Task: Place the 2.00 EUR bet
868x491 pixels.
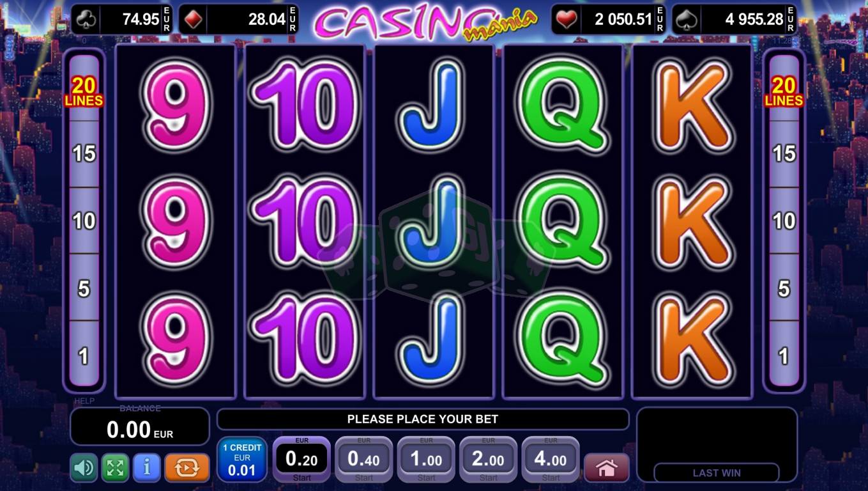Action: (x=488, y=460)
